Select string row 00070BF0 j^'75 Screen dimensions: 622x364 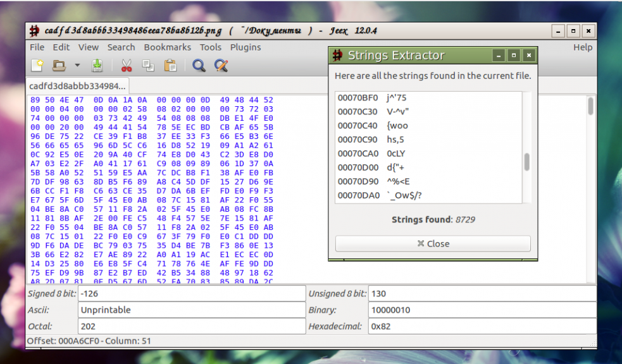click(429, 98)
